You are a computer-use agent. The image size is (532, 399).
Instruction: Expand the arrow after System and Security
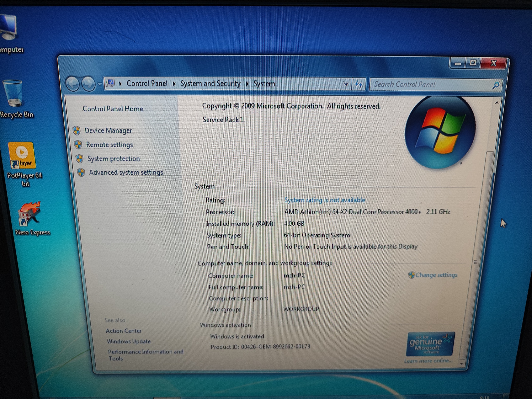point(247,84)
